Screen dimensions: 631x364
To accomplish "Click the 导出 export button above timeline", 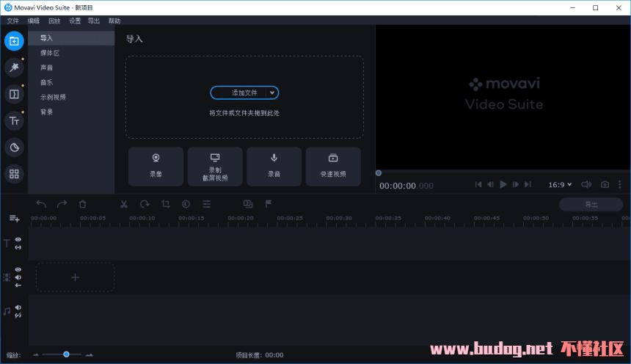I will click(x=591, y=205).
